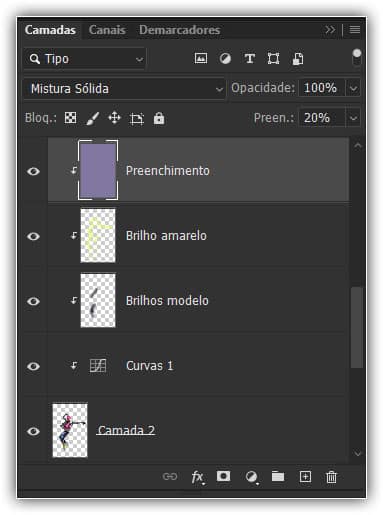Turn layer filtering toggle on or off
Image resolution: width=383 pixels, height=515 pixels.
coord(357,57)
